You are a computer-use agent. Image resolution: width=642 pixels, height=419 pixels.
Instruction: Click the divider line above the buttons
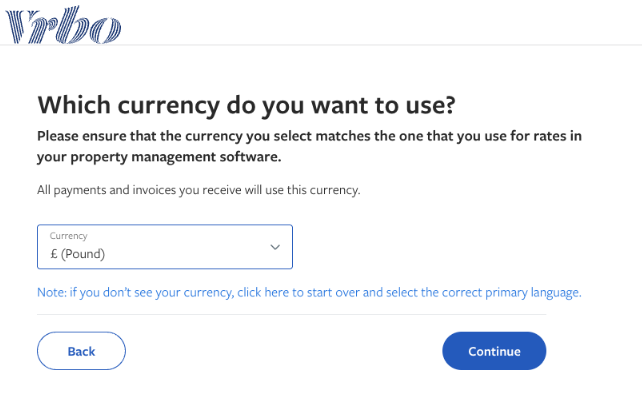(x=292, y=315)
